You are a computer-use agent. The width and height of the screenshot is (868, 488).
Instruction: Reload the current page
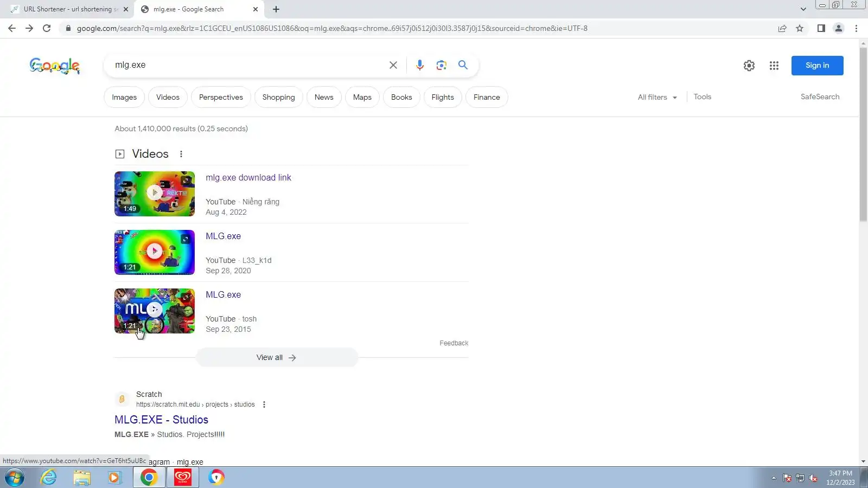(47, 28)
